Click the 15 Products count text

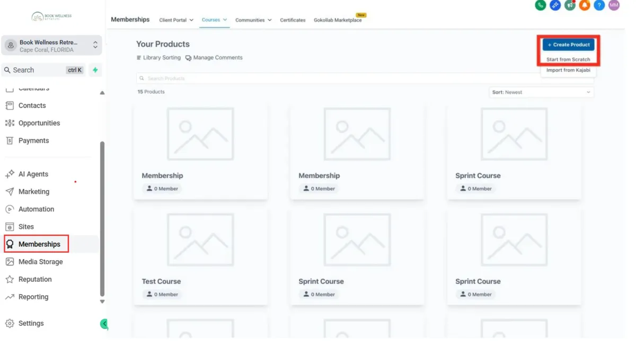coord(151,92)
